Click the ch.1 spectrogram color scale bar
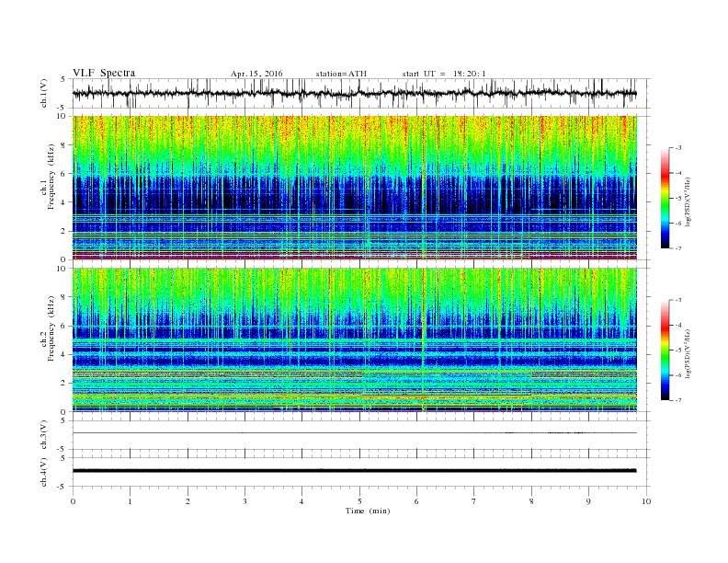The image size is (728, 563). tap(665, 199)
